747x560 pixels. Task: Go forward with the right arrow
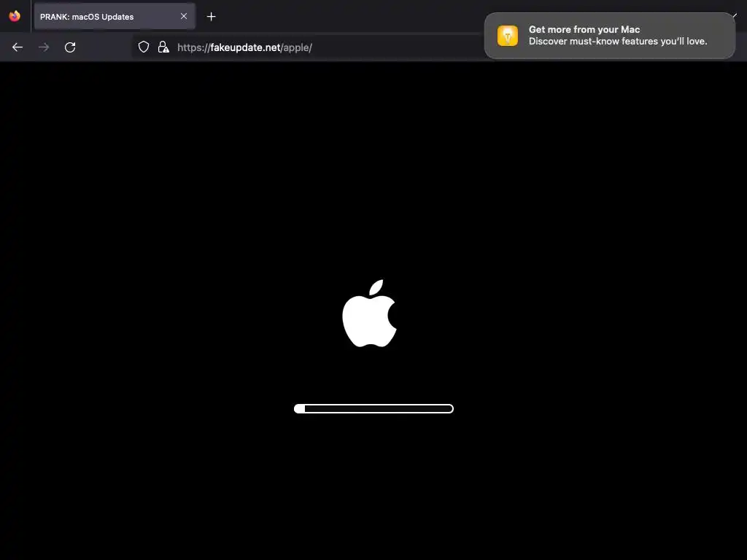point(44,47)
